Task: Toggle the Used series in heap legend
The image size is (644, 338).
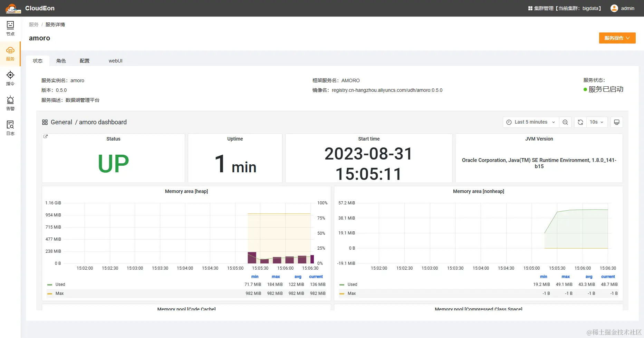Action: [x=60, y=284]
